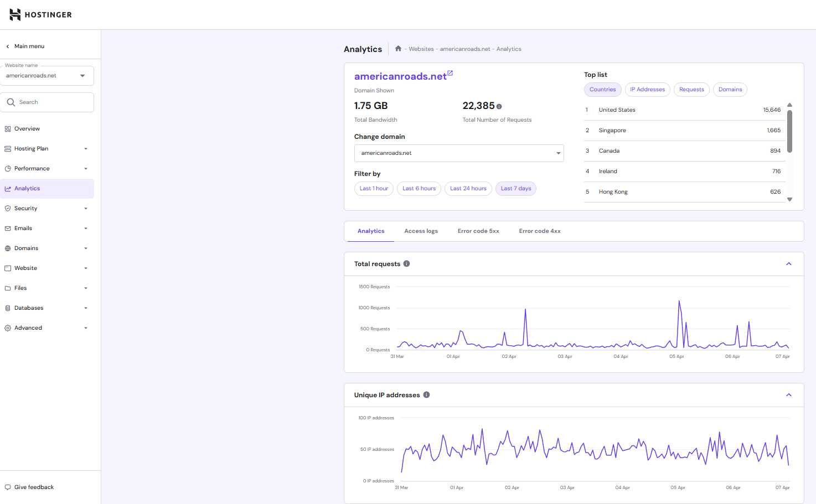Filter by Last 7 days
The height and width of the screenshot is (504, 816).
(x=516, y=189)
